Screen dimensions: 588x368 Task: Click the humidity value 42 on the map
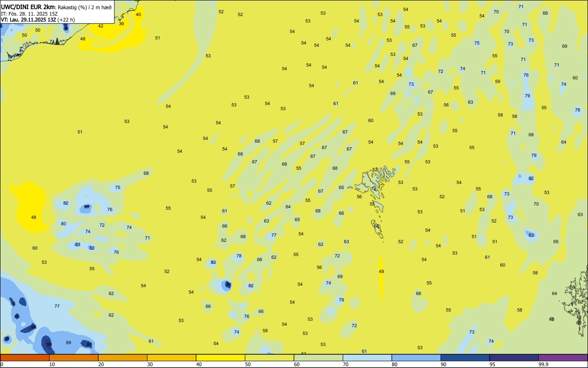click(x=101, y=26)
